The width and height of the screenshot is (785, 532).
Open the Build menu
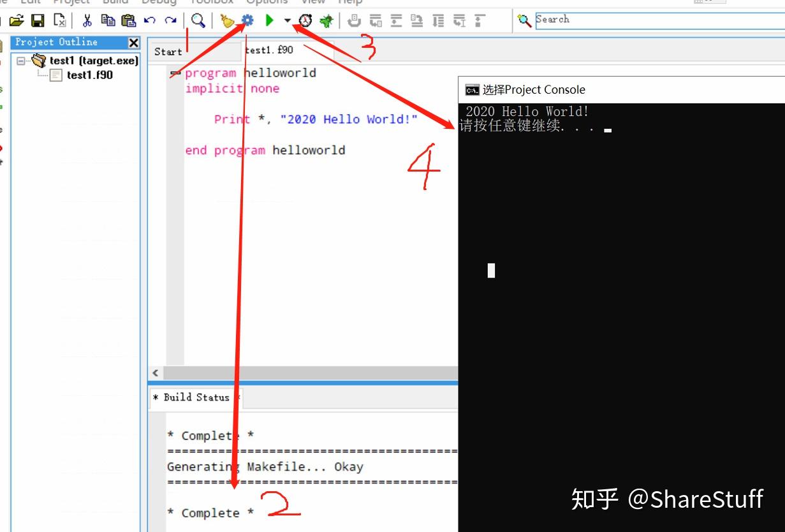pos(115,3)
